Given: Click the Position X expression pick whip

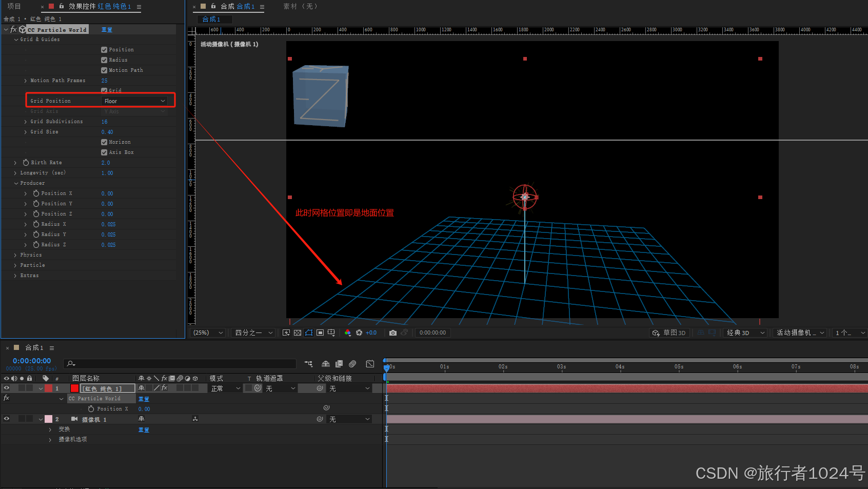Looking at the screenshot, I should [326, 408].
